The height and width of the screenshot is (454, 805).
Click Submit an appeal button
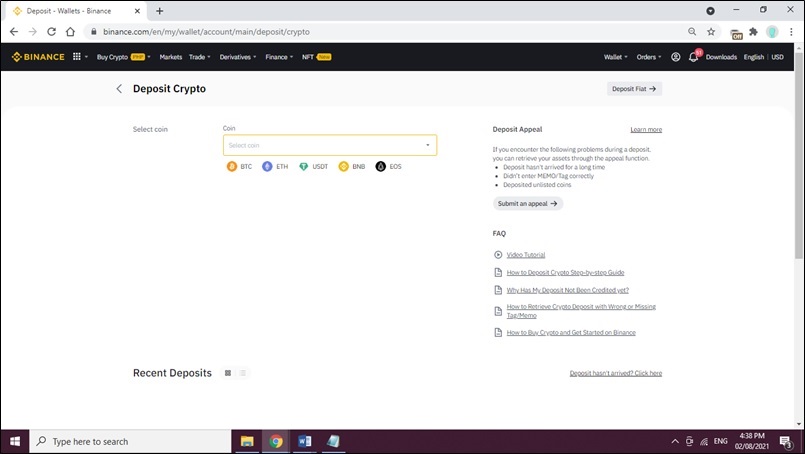click(x=528, y=204)
